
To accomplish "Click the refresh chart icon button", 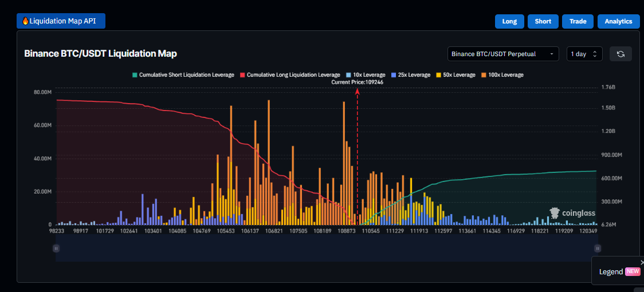I will 621,54.
